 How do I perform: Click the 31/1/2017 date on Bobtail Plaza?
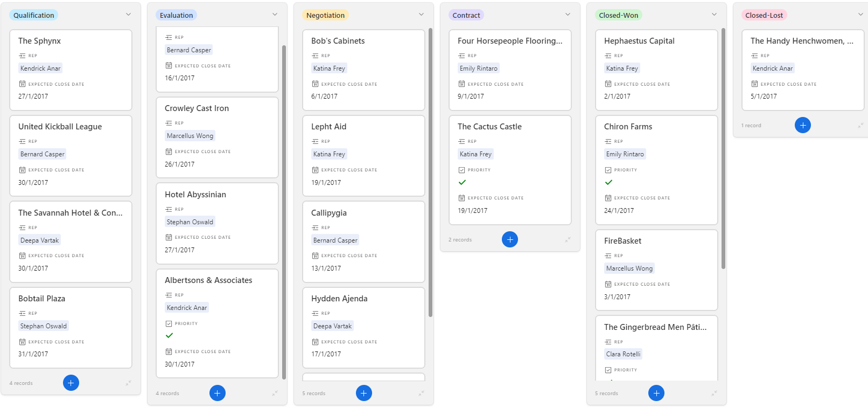tap(33, 354)
